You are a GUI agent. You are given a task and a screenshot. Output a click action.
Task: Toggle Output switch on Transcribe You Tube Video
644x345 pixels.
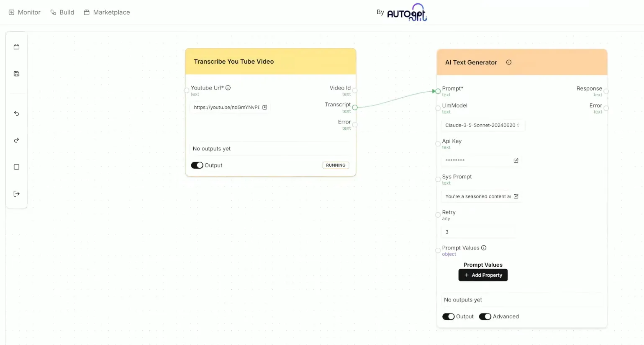pos(197,165)
